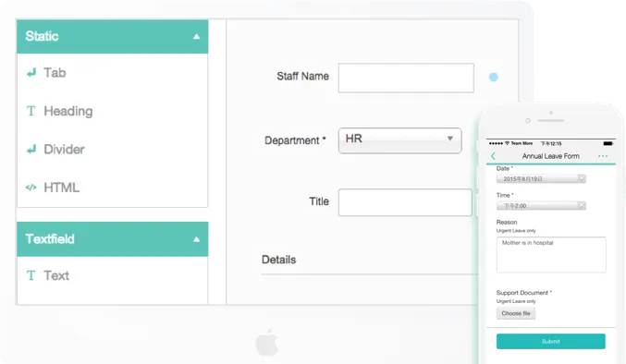Screen dimensions: 626x364
Task: Click the Heading T icon
Action: [31, 111]
